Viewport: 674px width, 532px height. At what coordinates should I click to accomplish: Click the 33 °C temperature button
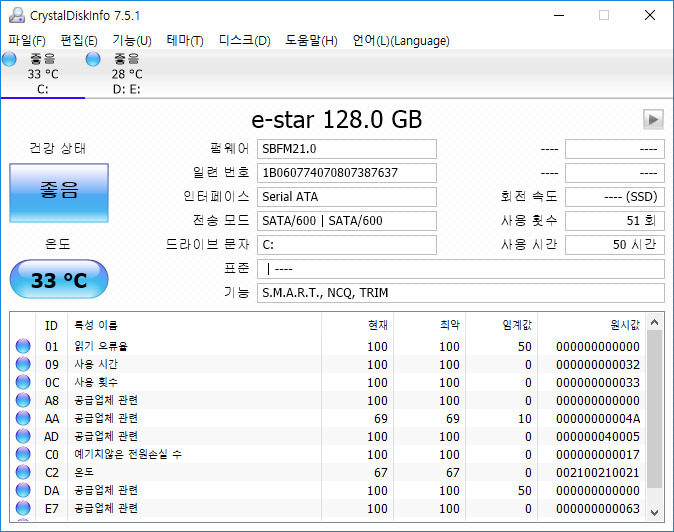coord(59,279)
